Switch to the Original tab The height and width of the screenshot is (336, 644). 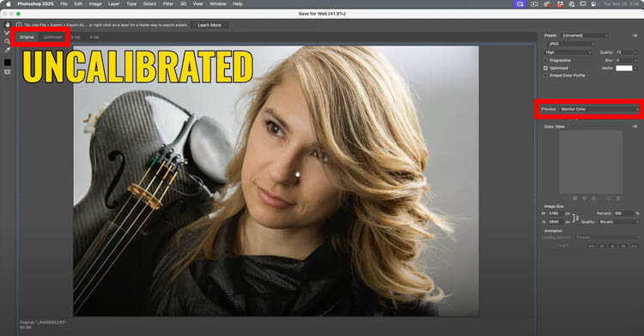tap(27, 37)
